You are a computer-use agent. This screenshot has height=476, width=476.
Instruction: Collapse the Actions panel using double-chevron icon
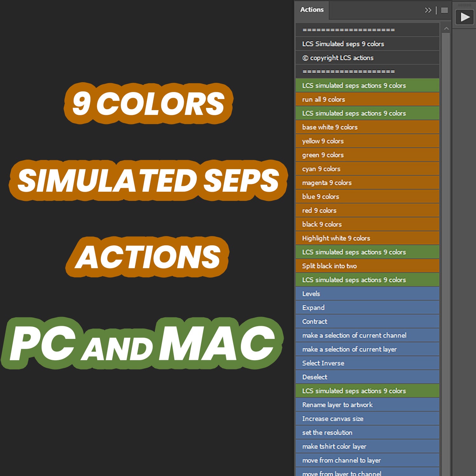(428, 10)
